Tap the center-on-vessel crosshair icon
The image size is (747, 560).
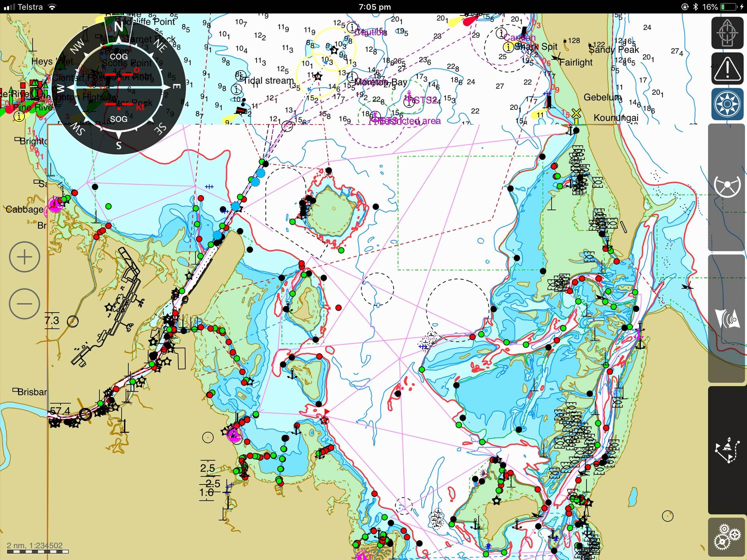[x=727, y=32]
